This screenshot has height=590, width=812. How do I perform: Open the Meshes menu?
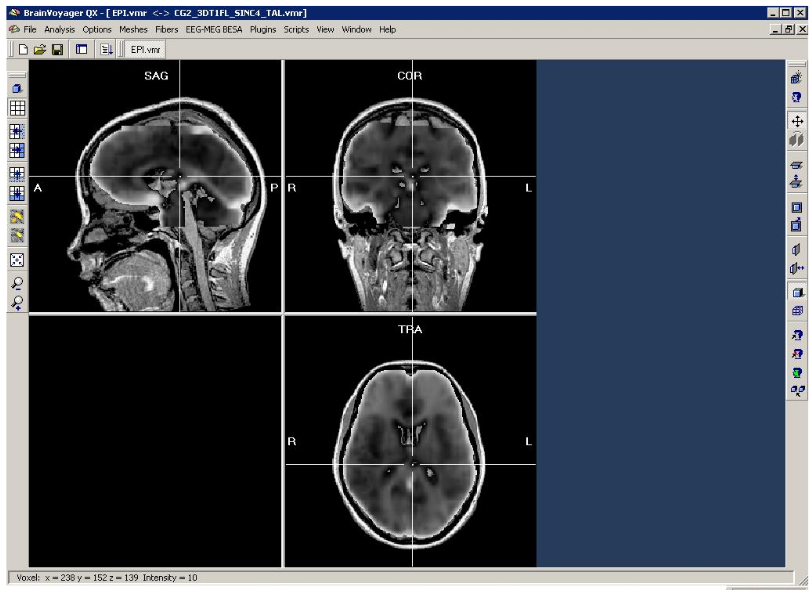coord(133,30)
